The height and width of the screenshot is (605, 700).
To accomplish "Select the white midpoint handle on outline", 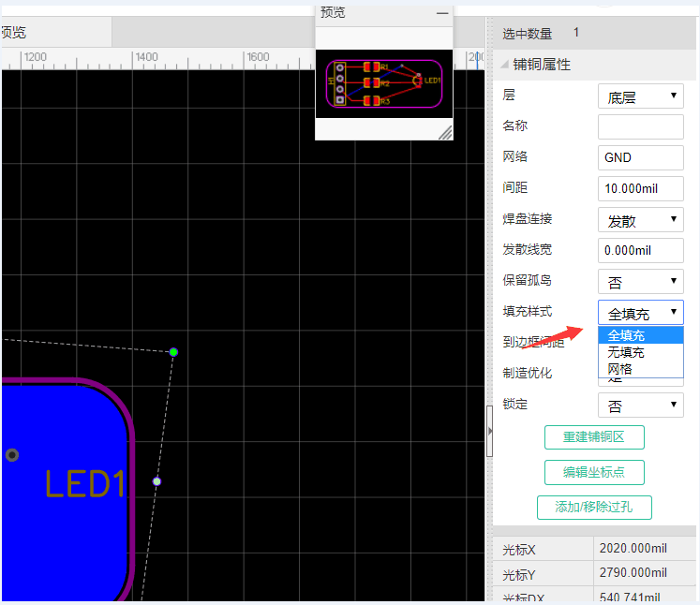I will click(156, 481).
